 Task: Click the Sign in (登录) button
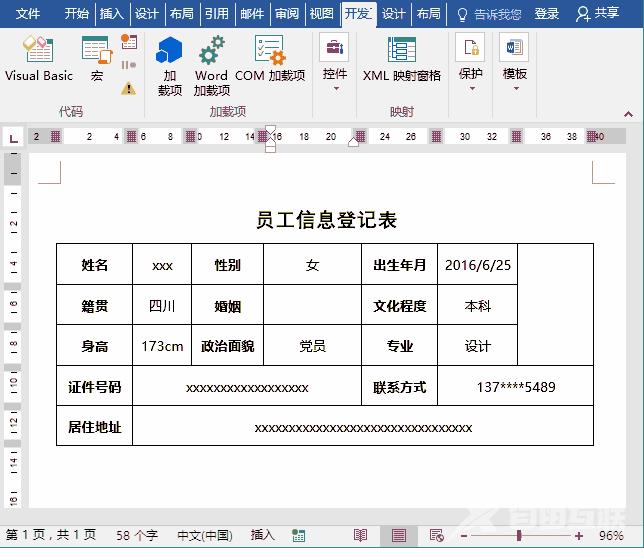pos(547,14)
